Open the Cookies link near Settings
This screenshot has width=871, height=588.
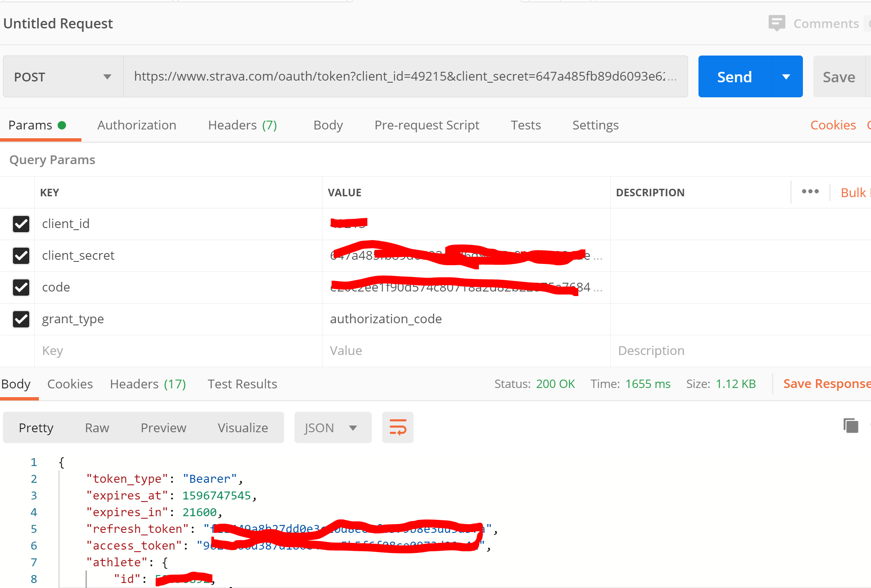coord(833,125)
